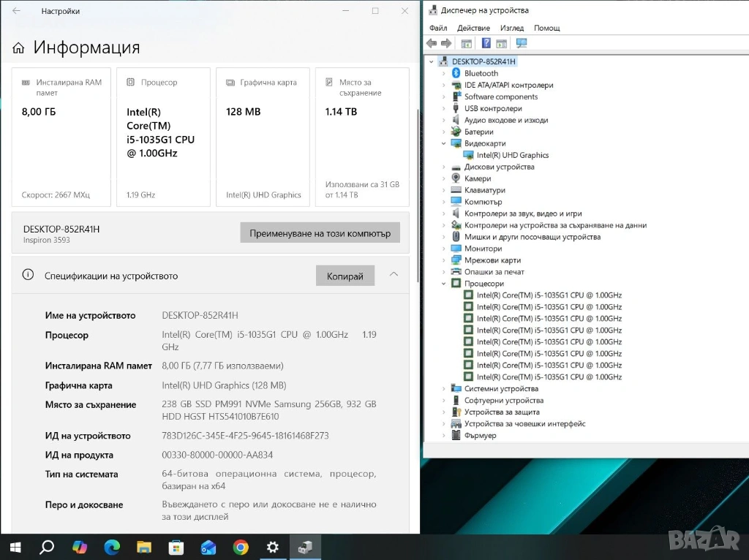Collapse the device specifications section chevron
The height and width of the screenshot is (560, 749).
point(394,275)
